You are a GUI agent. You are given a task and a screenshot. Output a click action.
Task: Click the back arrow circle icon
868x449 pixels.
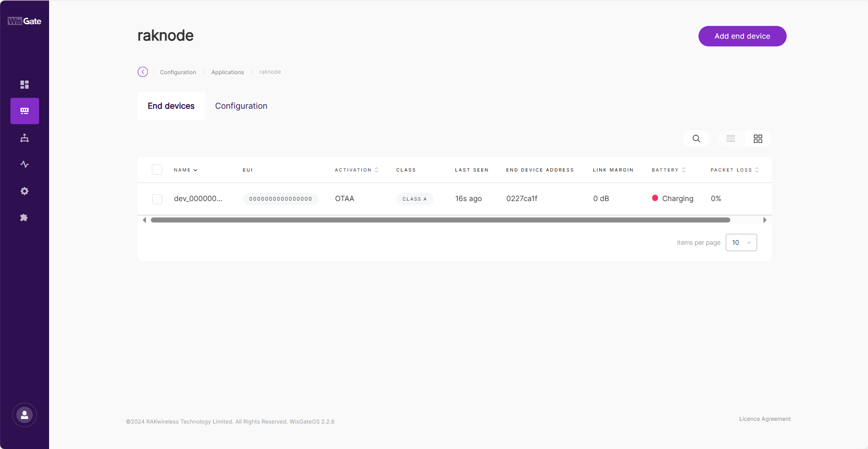pyautogui.click(x=143, y=72)
